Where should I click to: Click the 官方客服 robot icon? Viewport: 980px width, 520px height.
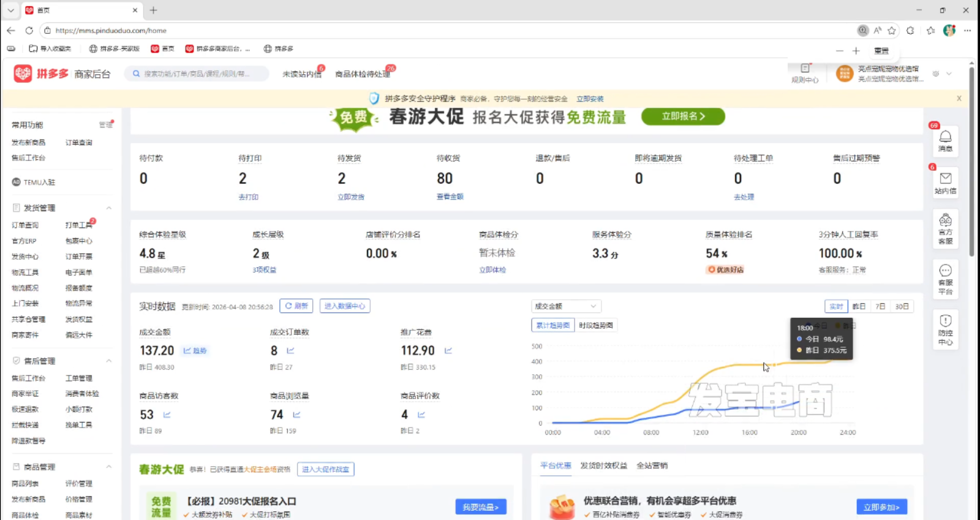(x=945, y=228)
